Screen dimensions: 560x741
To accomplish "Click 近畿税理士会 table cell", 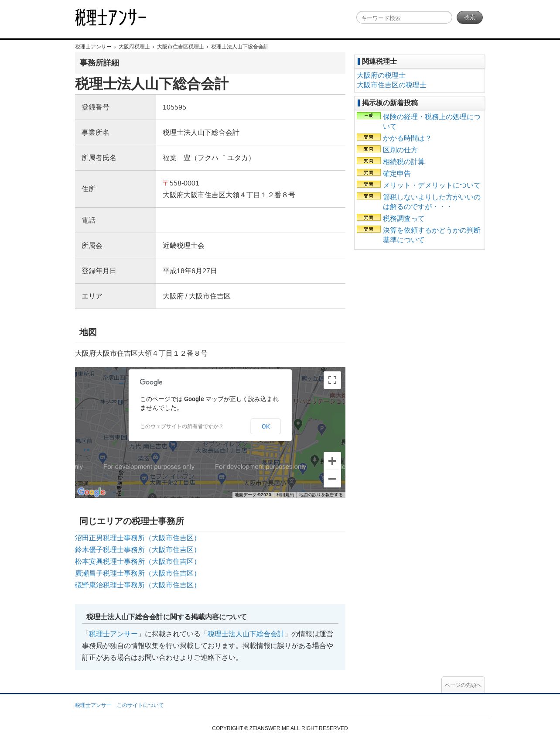I will pyautogui.click(x=251, y=246).
